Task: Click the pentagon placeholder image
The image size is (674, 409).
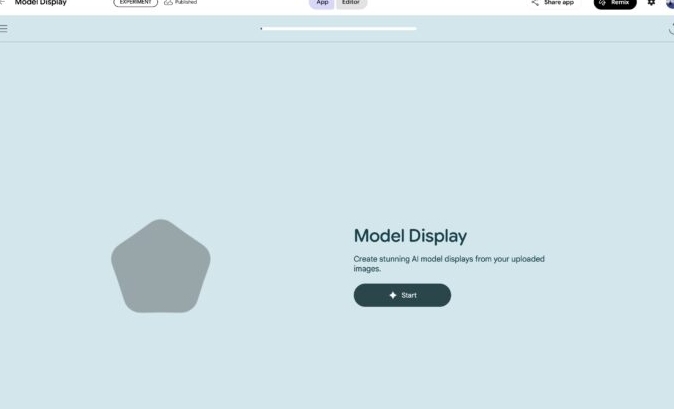Action: [160, 266]
